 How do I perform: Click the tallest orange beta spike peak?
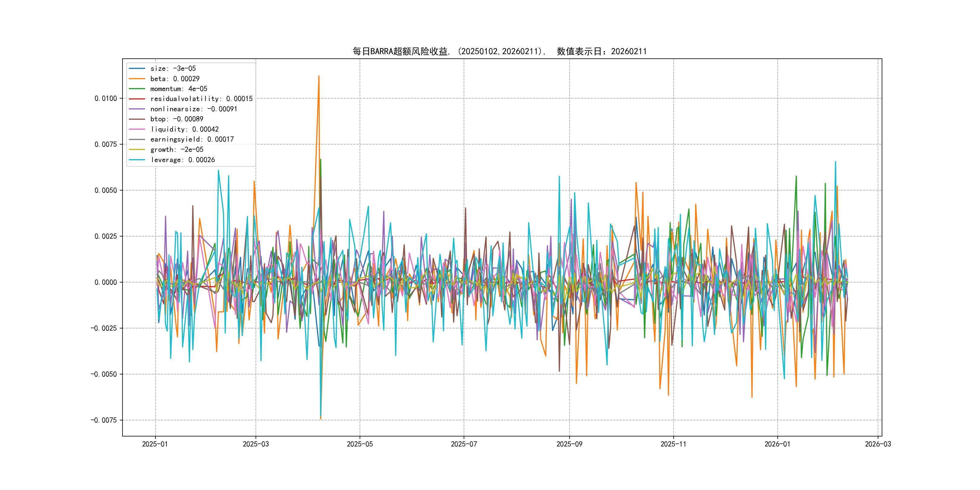pyautogui.click(x=319, y=77)
